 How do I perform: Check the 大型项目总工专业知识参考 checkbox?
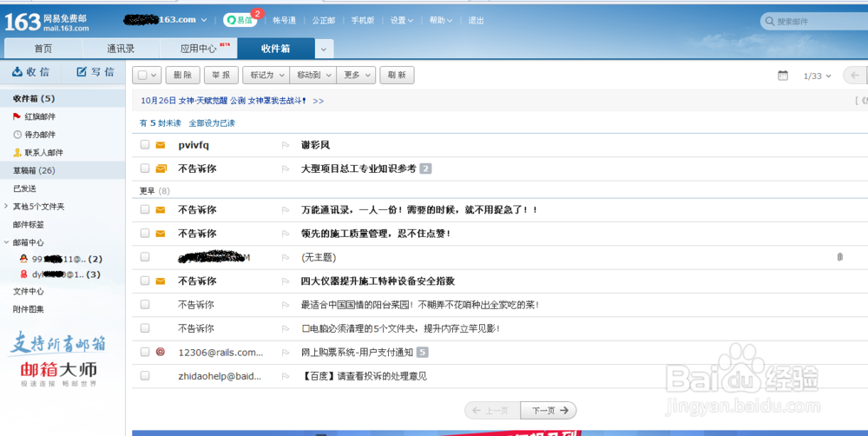point(145,168)
